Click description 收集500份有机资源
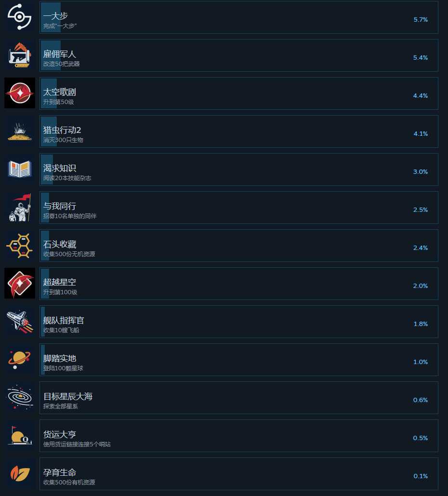Viewport: 448px width, 496px height. pyautogui.click(x=69, y=482)
